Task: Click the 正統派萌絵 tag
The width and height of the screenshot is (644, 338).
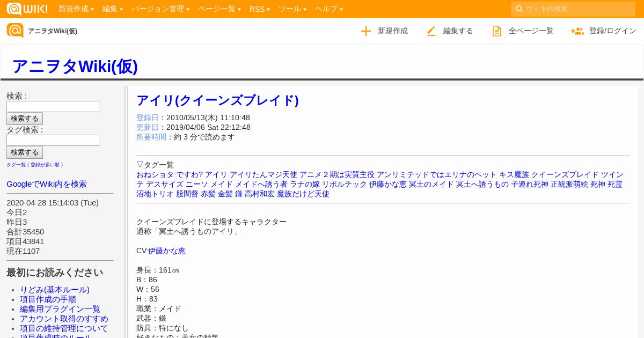Action: point(569,184)
